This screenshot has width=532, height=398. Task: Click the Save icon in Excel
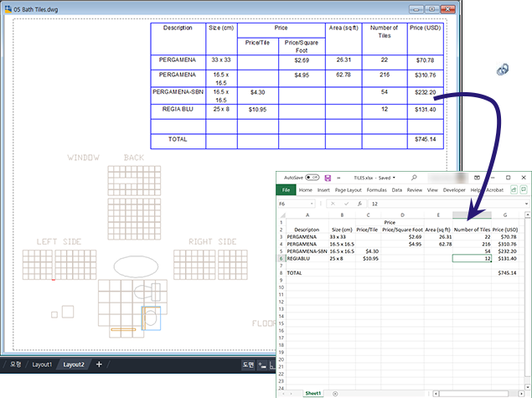[328, 178]
